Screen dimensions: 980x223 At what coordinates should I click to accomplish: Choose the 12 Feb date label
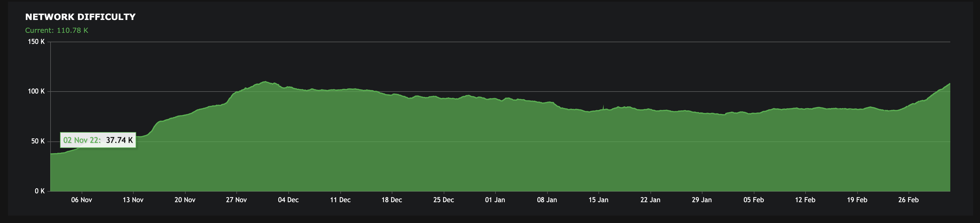coord(805,200)
